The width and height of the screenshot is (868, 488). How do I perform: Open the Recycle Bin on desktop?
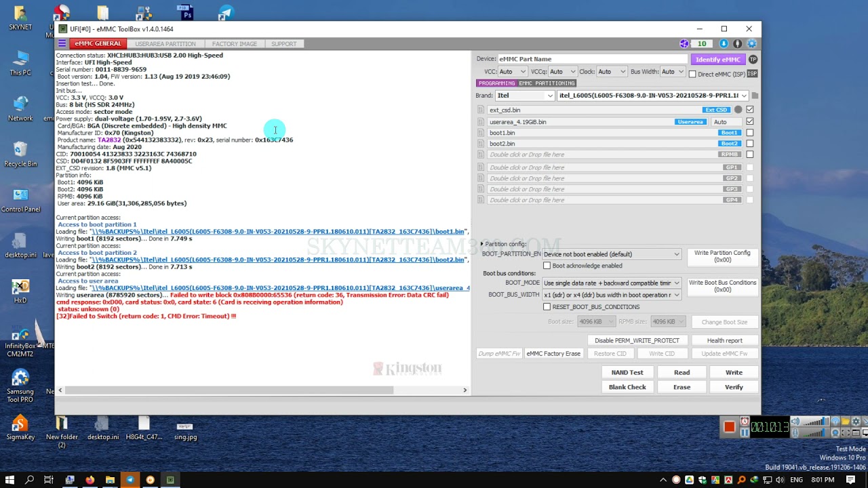tap(20, 155)
